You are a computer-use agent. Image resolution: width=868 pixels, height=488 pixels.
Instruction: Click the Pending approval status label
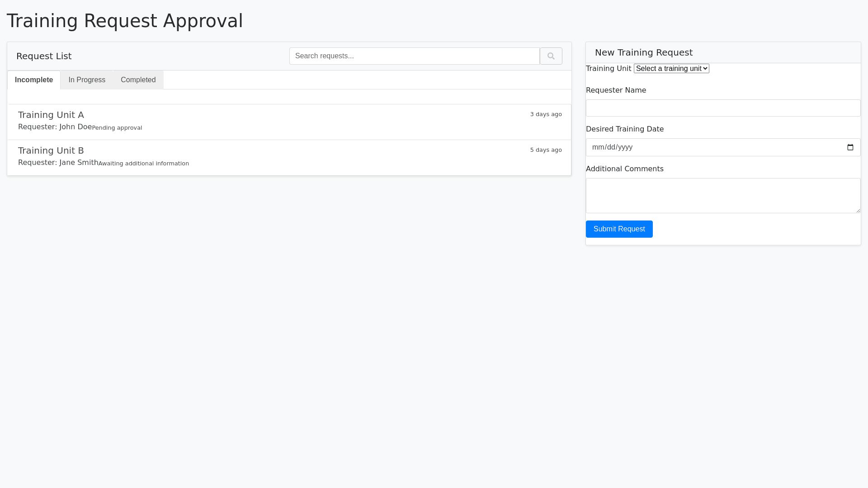117,128
